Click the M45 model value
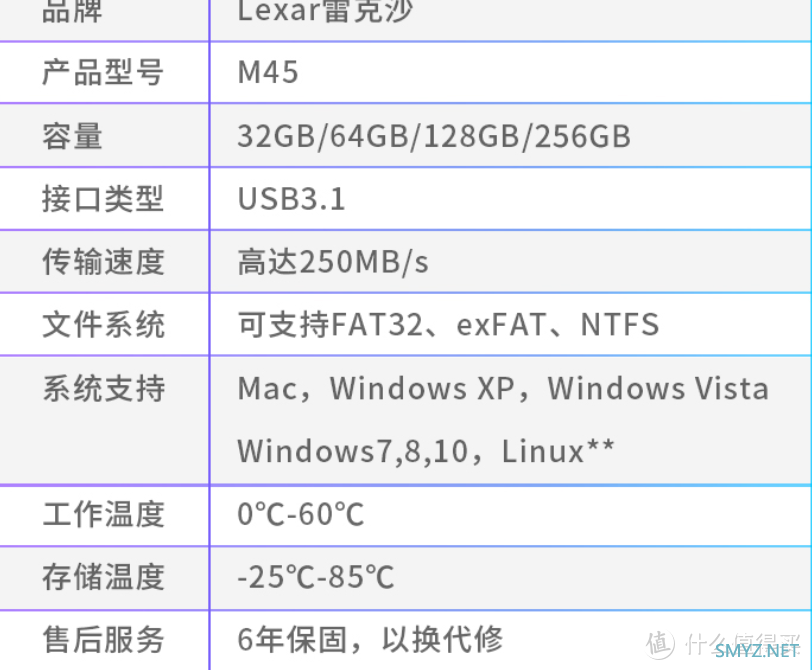 click(x=268, y=72)
